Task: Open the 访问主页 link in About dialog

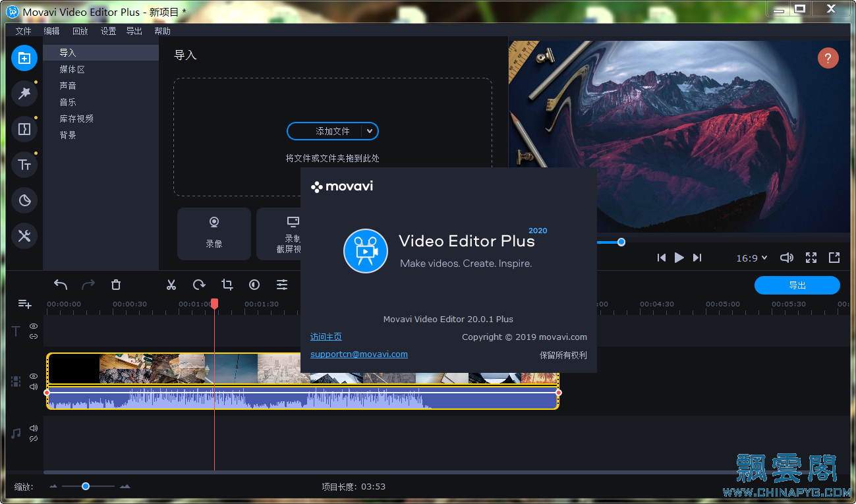Action: coord(326,337)
